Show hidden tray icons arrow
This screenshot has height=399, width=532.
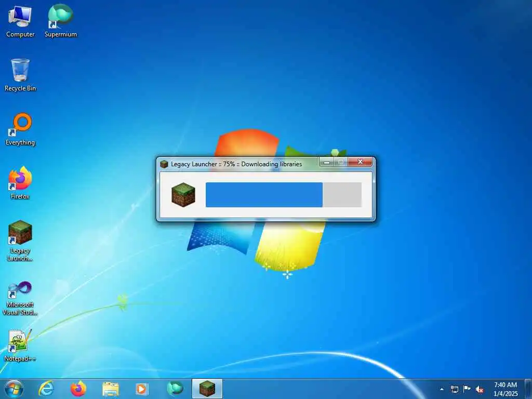442,389
